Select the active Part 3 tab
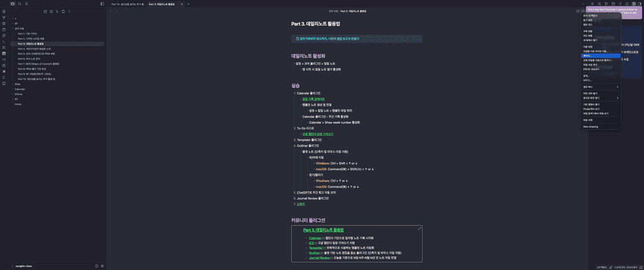This screenshot has width=644, height=270. pyautogui.click(x=166, y=4)
